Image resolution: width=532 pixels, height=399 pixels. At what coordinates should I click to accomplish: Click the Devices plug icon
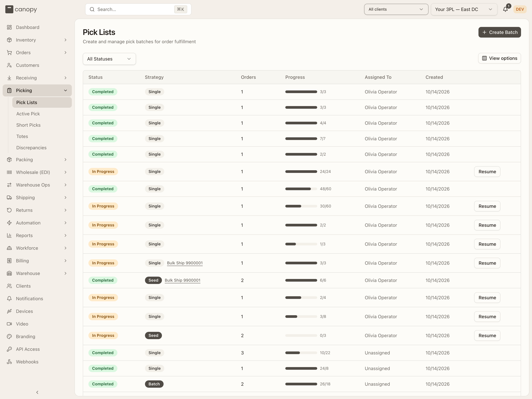(9, 311)
